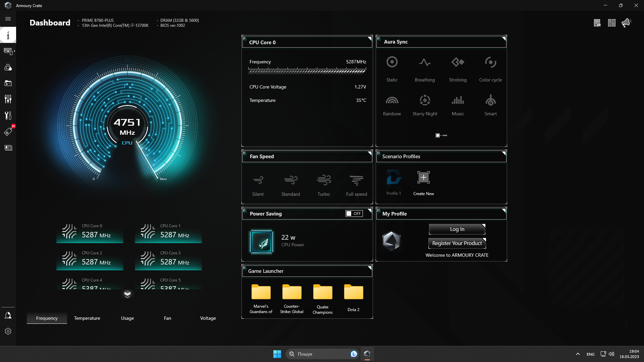644x362 pixels.
Task: Enable the Power Saving switch
Action: (x=354, y=213)
